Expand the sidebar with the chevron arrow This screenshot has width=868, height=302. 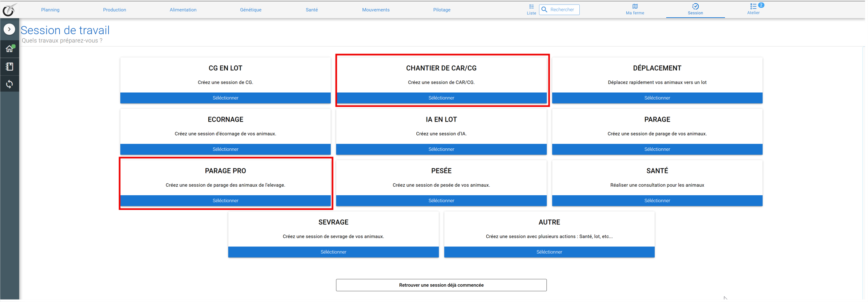click(x=9, y=29)
